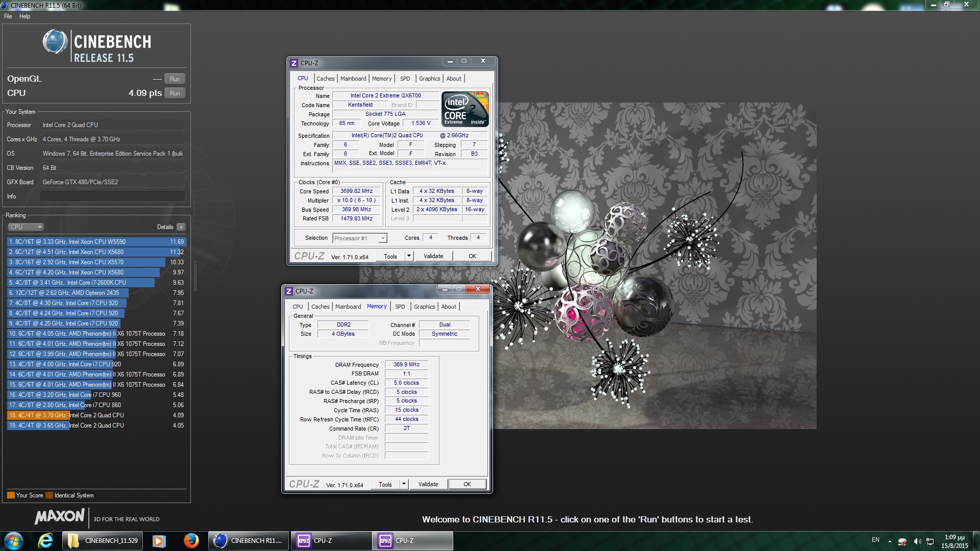Select ranking row 2 Xeon X5680 4.51 GHz
Screen dimensions: 980x551
coord(96,252)
